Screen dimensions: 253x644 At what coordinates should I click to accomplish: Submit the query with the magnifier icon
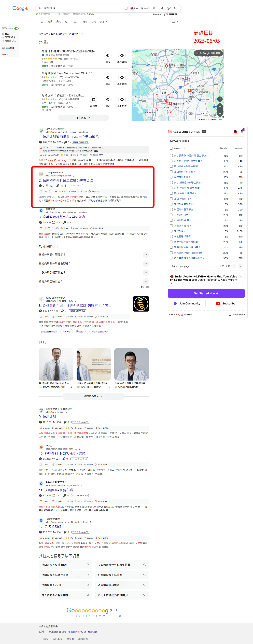176,8
